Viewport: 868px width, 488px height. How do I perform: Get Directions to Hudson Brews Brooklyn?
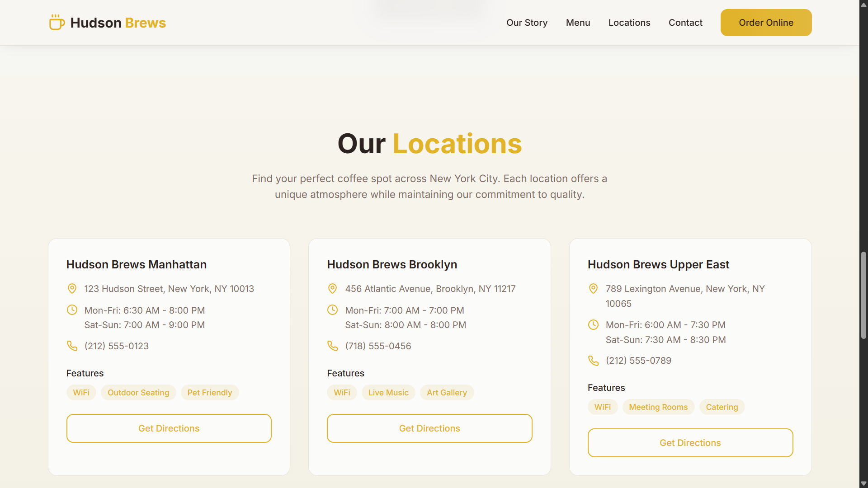[429, 428]
